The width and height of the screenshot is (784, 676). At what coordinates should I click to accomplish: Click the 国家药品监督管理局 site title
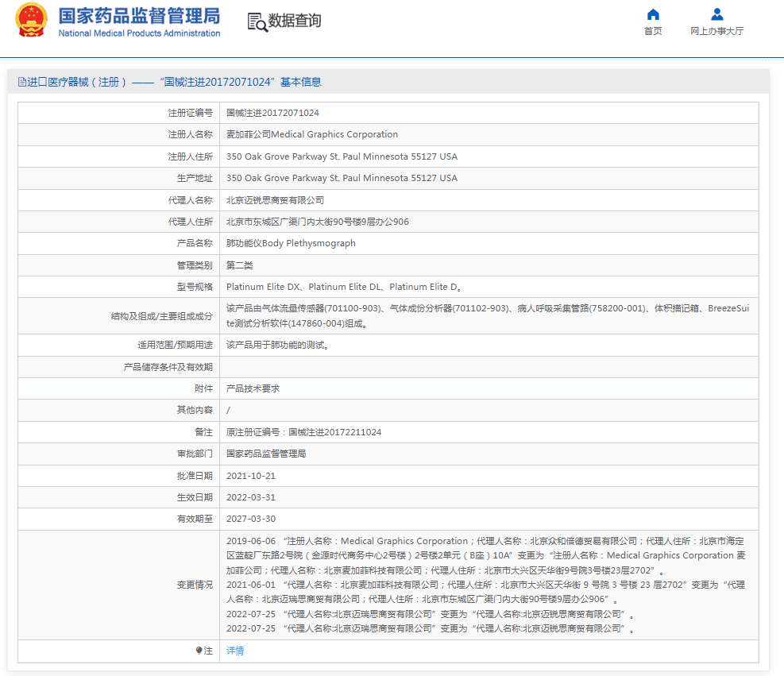coord(139,16)
